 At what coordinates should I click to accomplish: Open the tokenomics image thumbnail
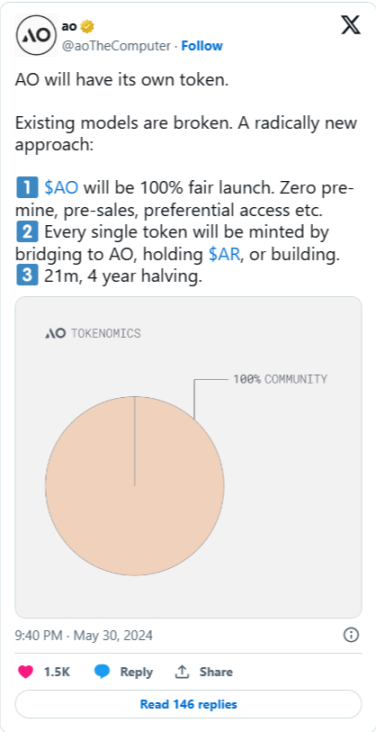point(188,457)
